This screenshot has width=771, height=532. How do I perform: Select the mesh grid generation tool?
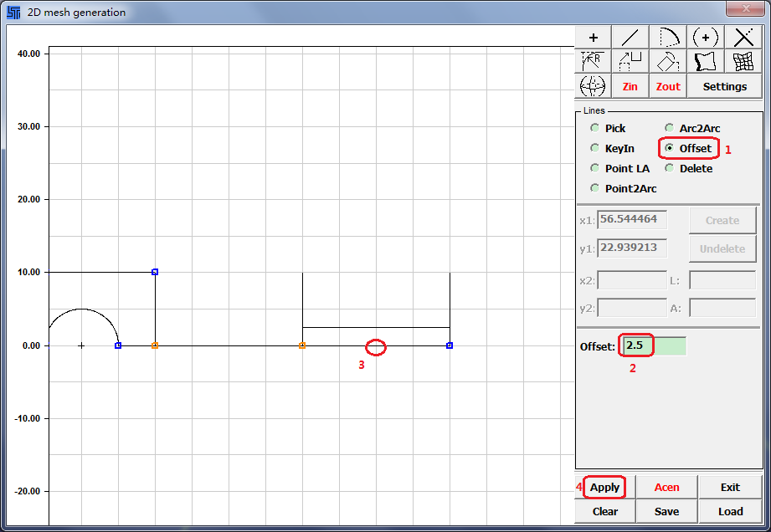[743, 61]
